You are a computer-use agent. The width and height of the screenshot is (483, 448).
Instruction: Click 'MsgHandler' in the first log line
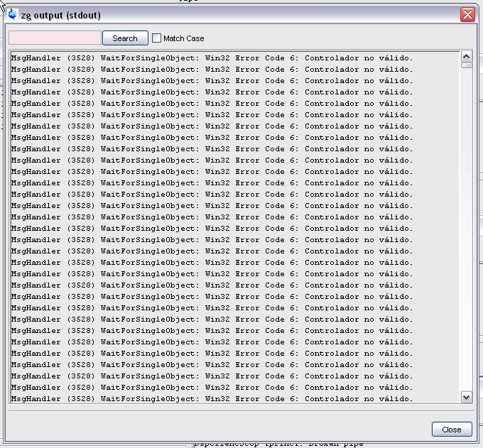pyautogui.click(x=36, y=58)
